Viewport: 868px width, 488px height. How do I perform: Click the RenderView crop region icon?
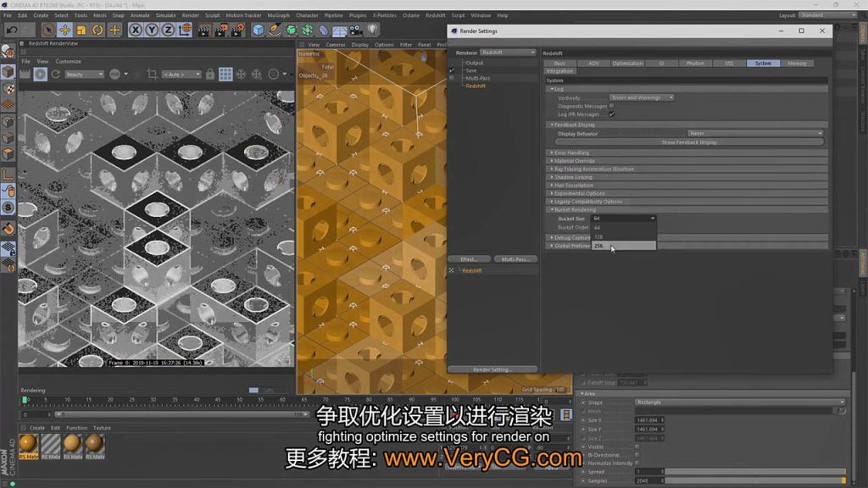[x=153, y=75]
